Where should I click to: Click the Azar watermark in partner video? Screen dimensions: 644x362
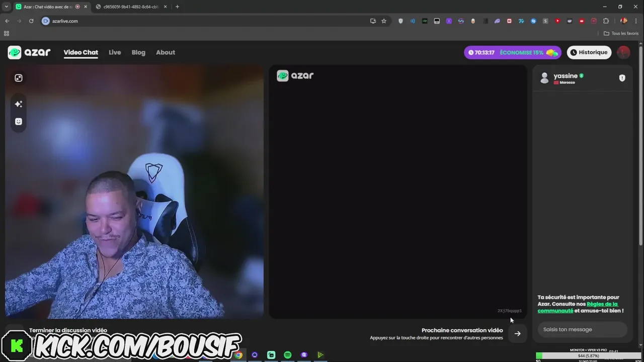(295, 75)
